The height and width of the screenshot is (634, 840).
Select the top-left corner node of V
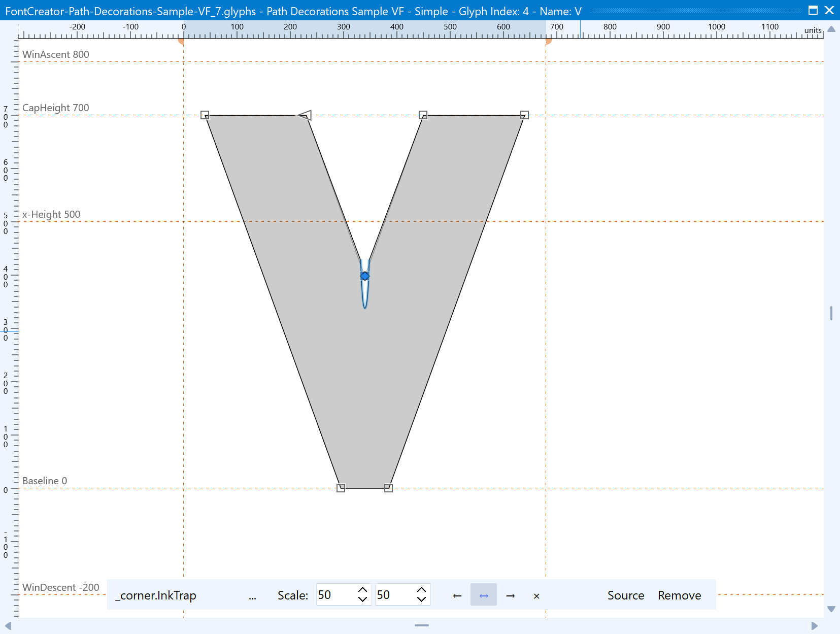[x=205, y=115]
